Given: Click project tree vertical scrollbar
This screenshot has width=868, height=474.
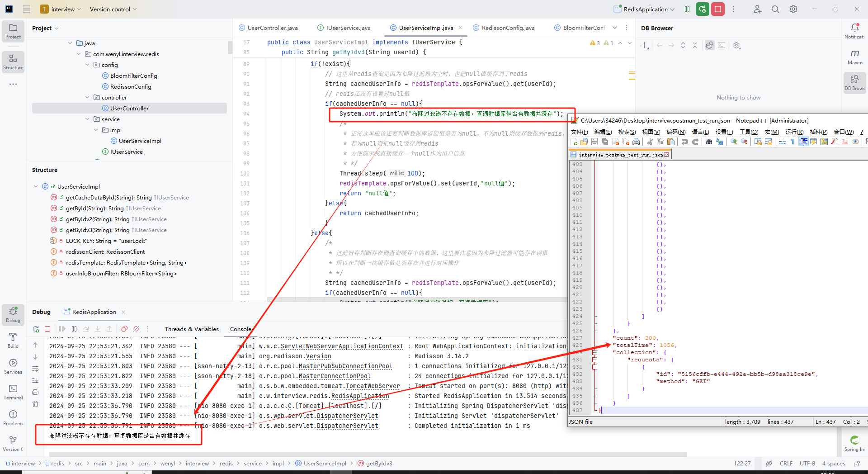Looking at the screenshot, I should [x=230, y=47].
